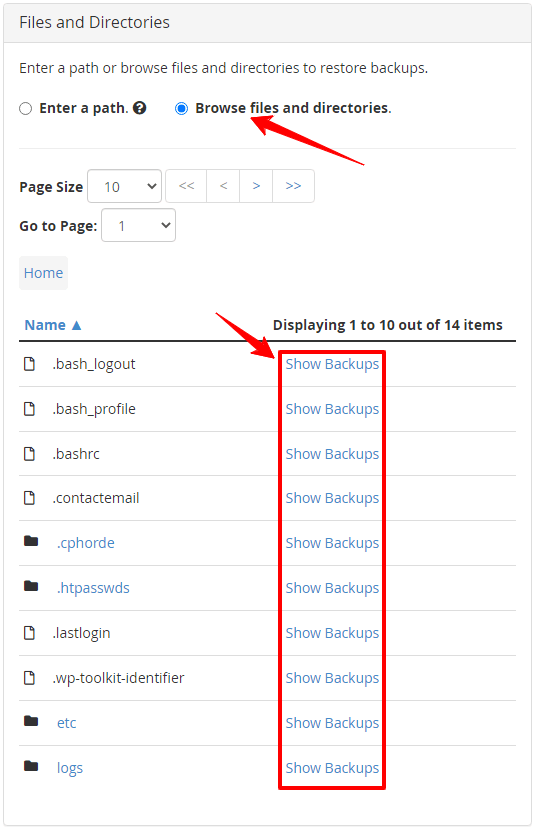Viewport: 535px width, 830px height.
Task: Open the Page Size dropdown
Action: pyautogui.click(x=124, y=186)
